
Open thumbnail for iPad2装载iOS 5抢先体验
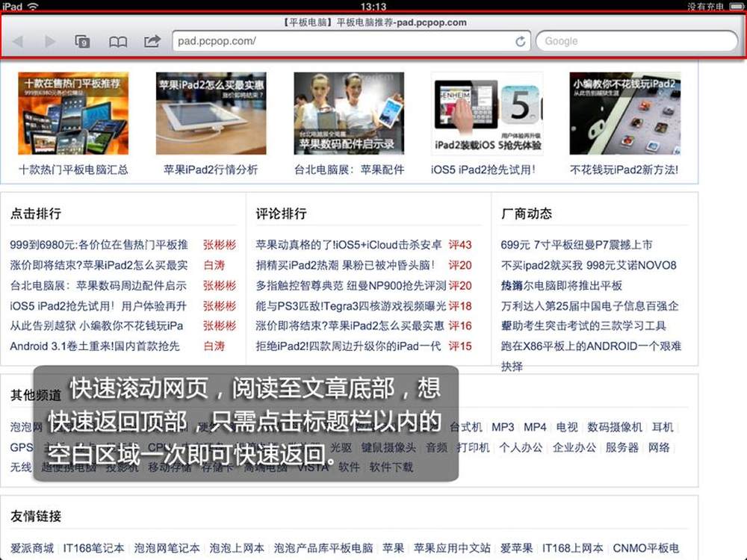pos(487,113)
